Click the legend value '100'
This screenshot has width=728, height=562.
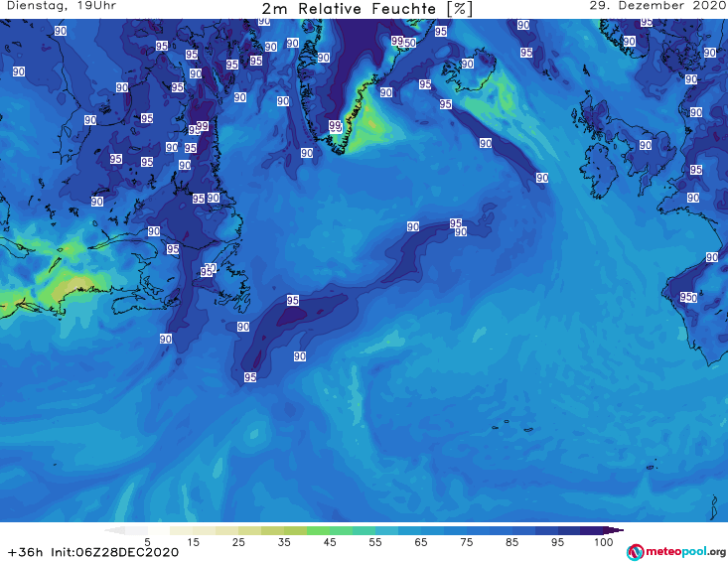click(604, 542)
